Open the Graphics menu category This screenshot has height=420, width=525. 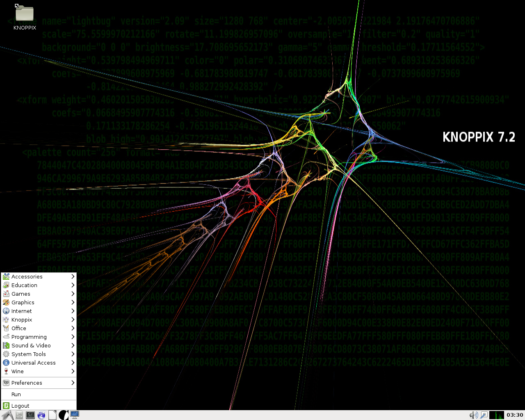coord(39,302)
